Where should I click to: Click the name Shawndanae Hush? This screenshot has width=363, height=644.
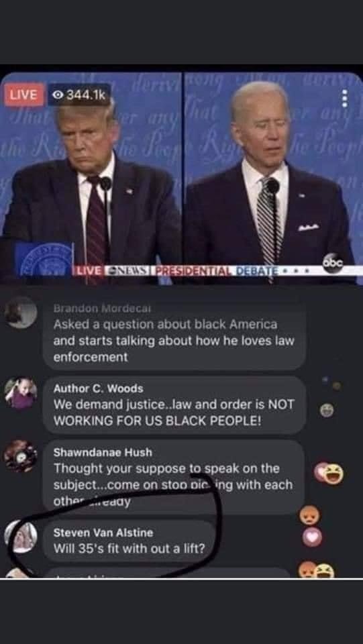pos(103,452)
